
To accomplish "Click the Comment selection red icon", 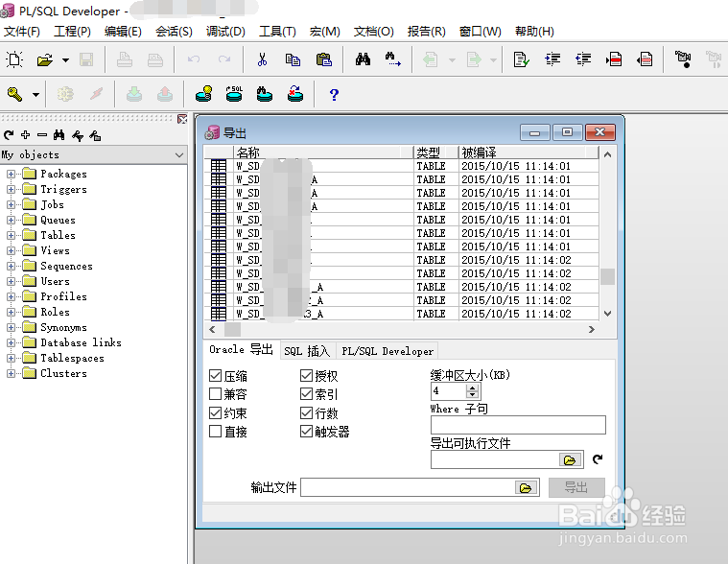I will pyautogui.click(x=614, y=59).
